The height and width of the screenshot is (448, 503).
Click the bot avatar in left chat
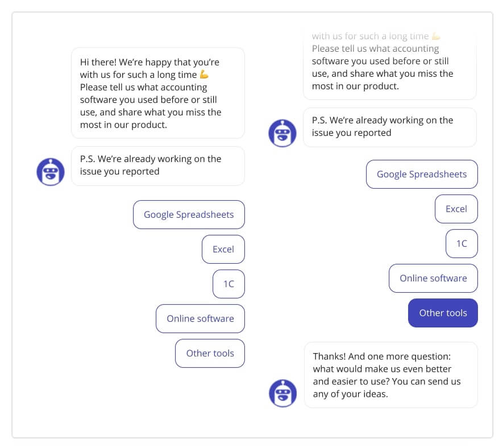(51, 172)
